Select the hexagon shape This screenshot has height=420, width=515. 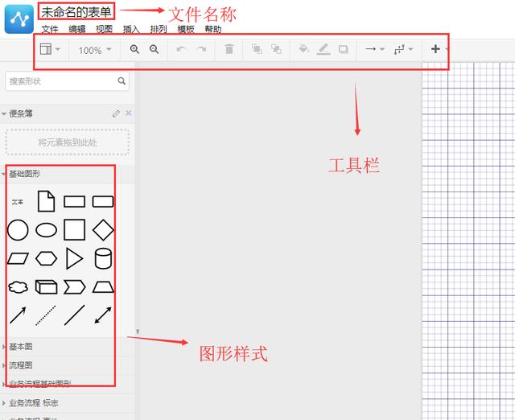click(47, 258)
